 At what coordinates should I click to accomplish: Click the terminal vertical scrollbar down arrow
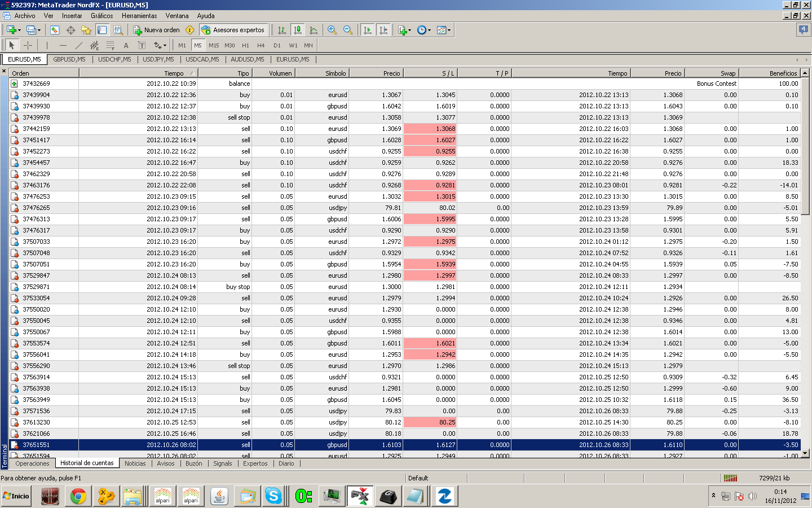click(805, 453)
